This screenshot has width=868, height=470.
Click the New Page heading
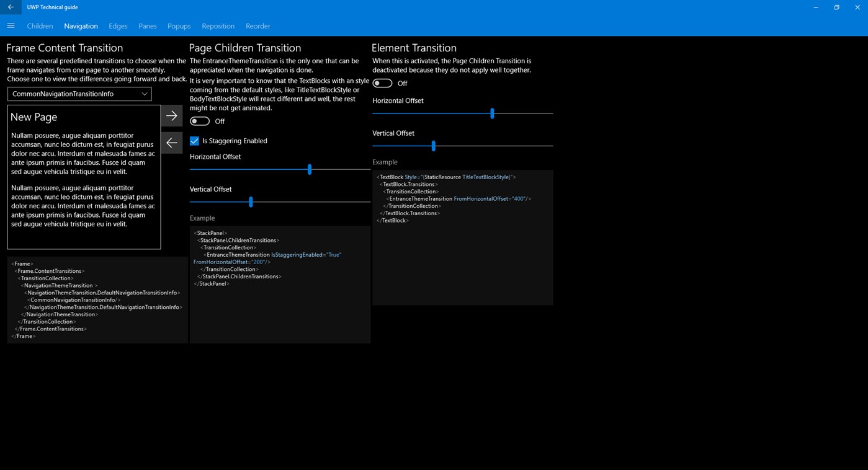pos(34,117)
